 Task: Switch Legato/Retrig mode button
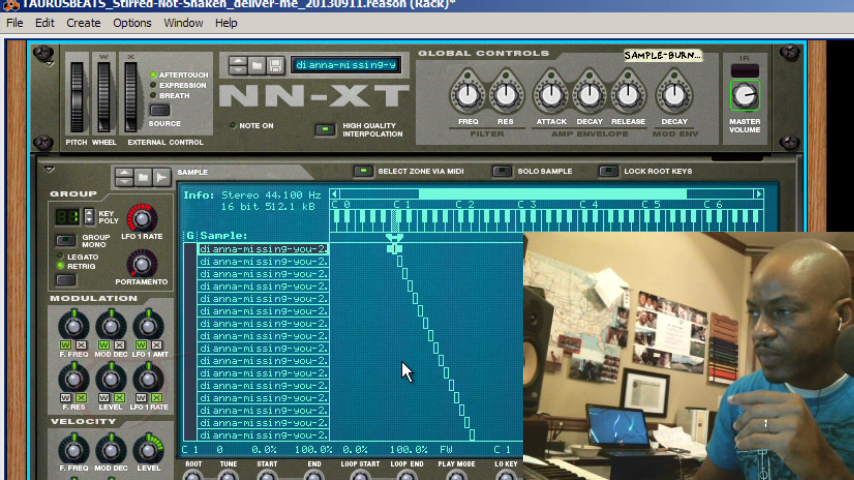66,280
